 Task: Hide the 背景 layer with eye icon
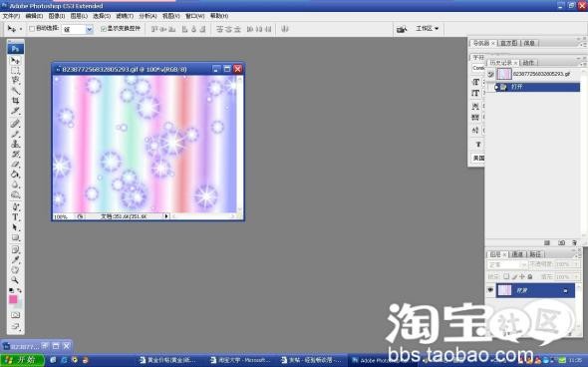point(490,290)
